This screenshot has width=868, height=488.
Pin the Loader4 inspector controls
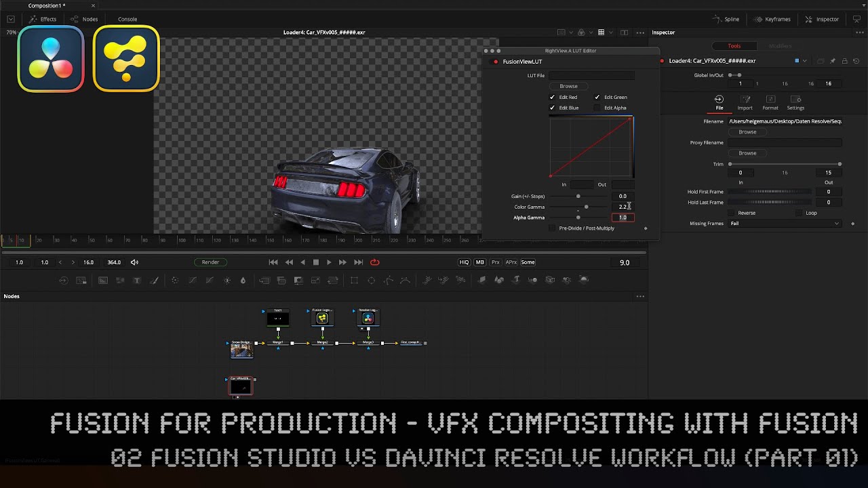[833, 61]
